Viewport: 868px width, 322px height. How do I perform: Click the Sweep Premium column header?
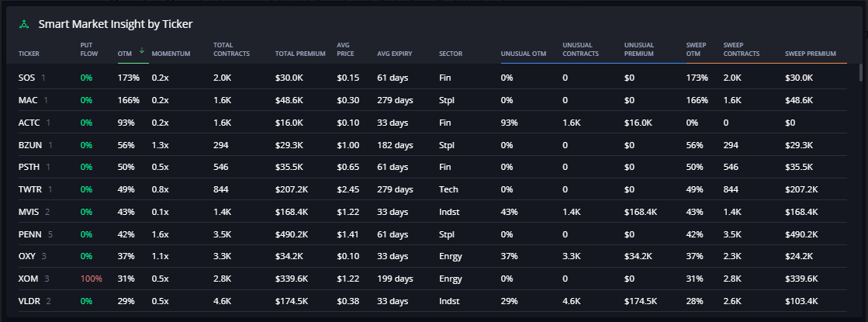pos(811,54)
